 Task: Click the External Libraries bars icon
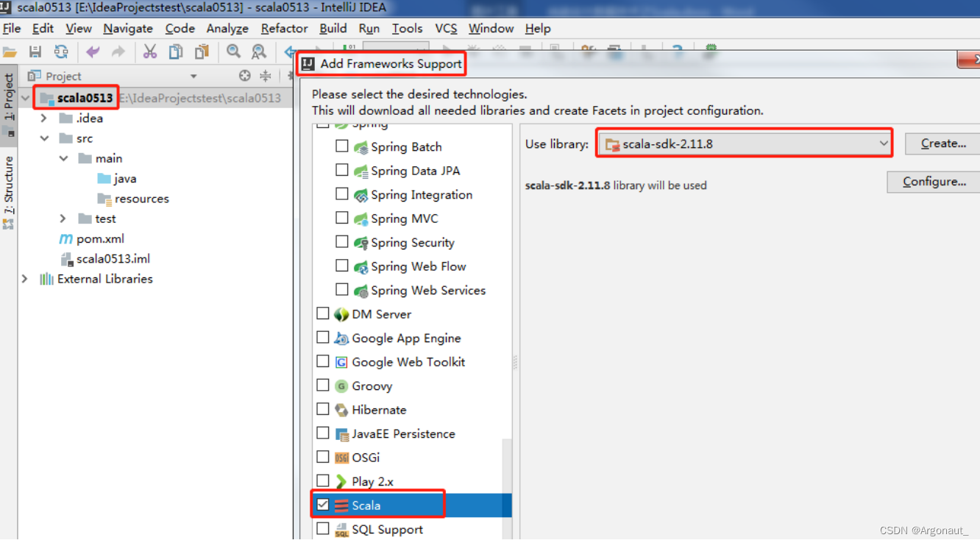pyautogui.click(x=46, y=279)
